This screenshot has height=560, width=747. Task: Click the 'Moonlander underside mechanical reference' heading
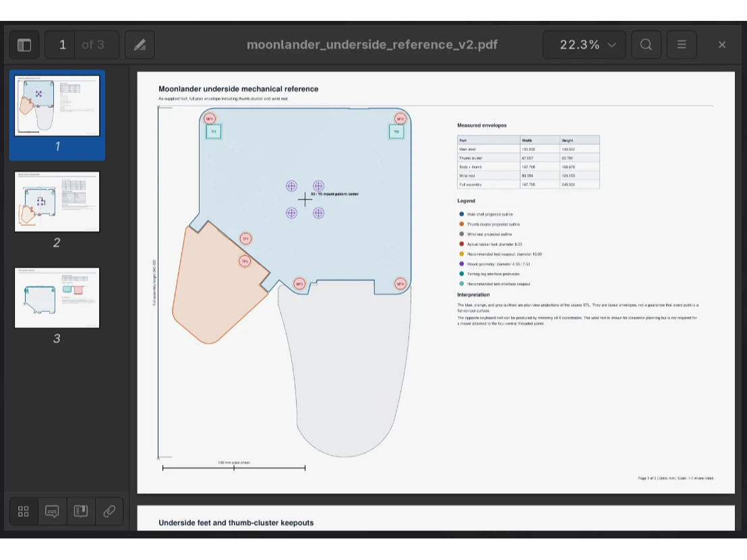[x=238, y=89]
